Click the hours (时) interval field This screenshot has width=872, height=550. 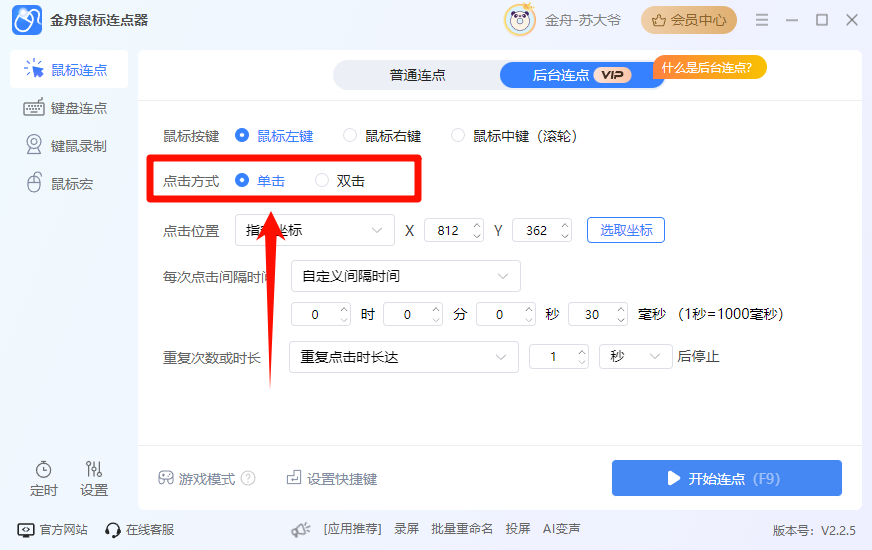coord(315,314)
